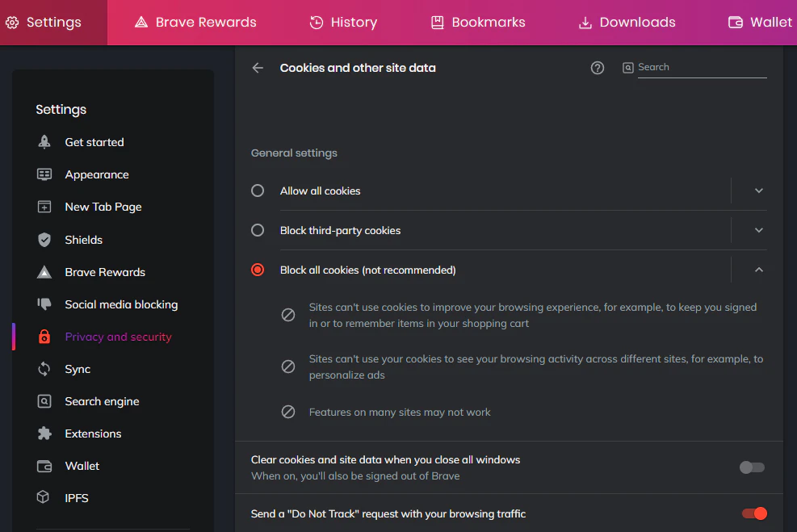The image size is (797, 532).
Task: Click the 'Cookies and other site data' heading
Action: pos(358,68)
